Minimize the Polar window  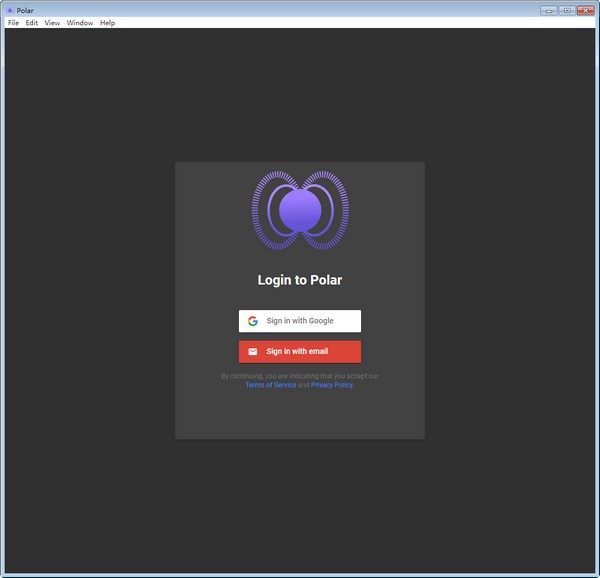[x=548, y=10]
